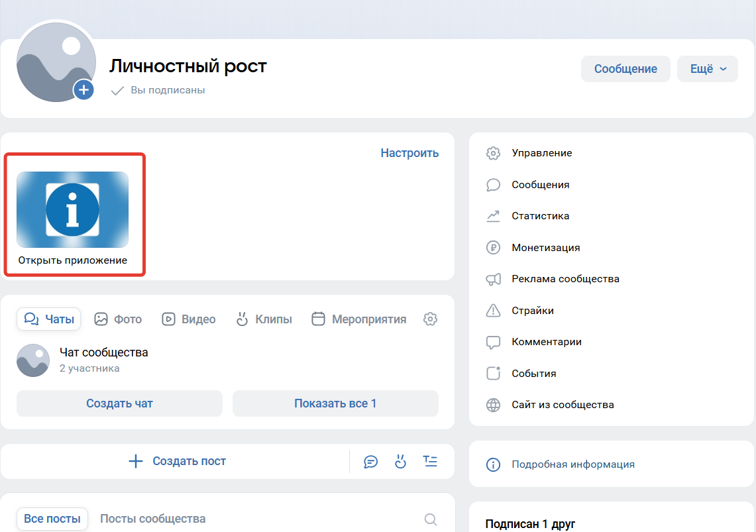
Task: Click the Страйки warning triangle icon
Action: pos(493,310)
